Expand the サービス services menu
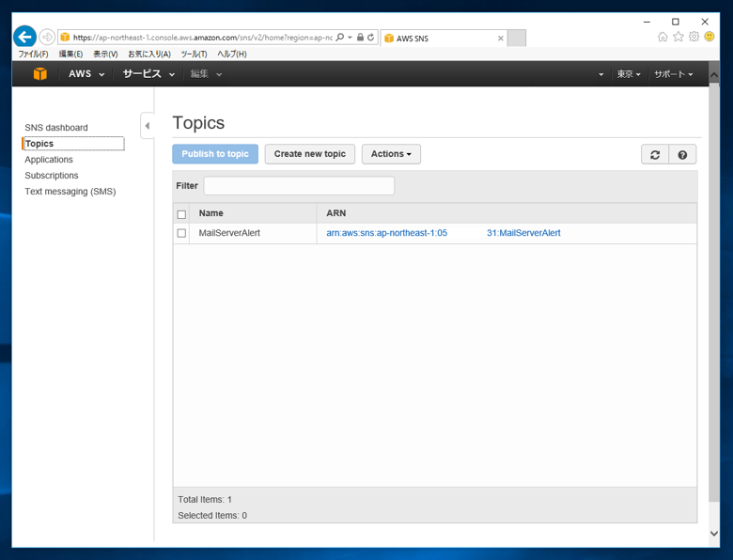The height and width of the screenshot is (560, 733). click(x=148, y=74)
